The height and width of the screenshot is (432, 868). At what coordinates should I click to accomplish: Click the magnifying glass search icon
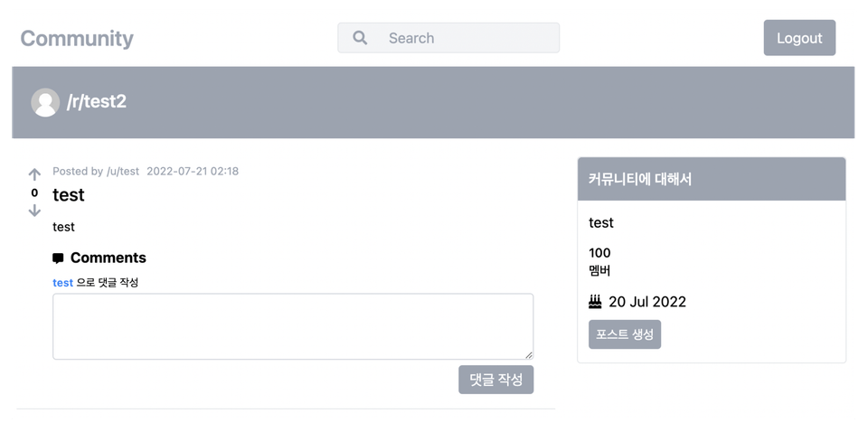coord(360,38)
